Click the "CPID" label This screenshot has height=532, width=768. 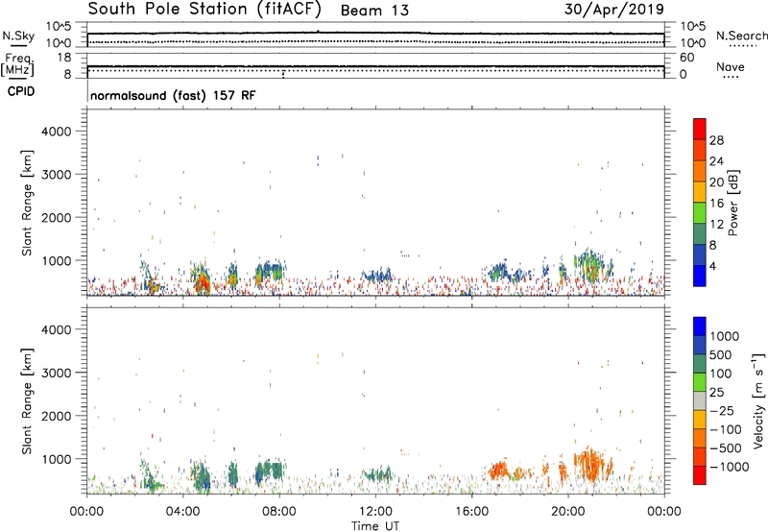[x=21, y=91]
